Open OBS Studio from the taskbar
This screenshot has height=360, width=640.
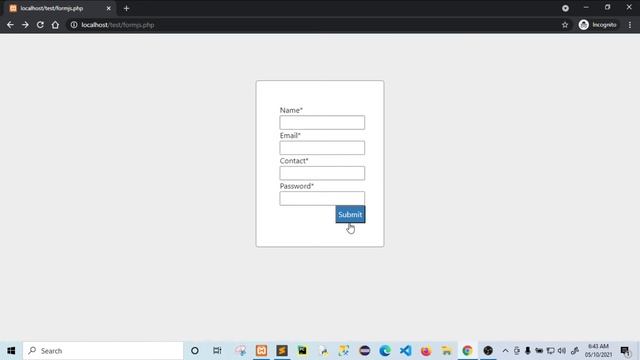click(488, 351)
